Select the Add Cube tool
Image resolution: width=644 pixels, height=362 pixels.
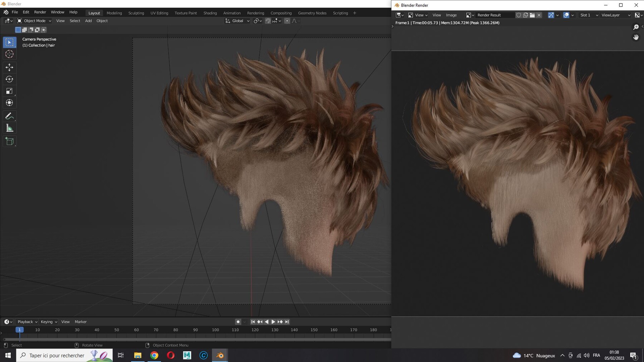click(x=10, y=142)
